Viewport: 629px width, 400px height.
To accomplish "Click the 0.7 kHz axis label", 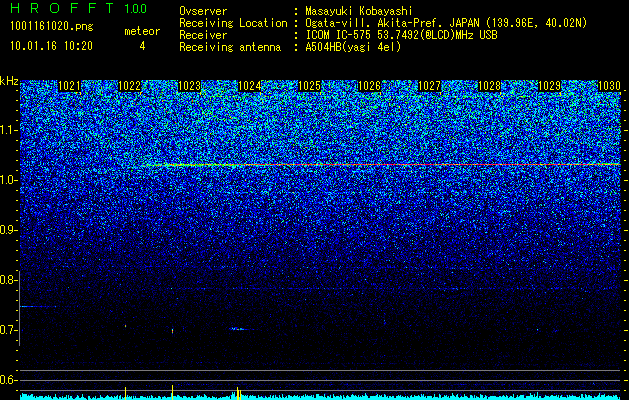I will coord(9,330).
